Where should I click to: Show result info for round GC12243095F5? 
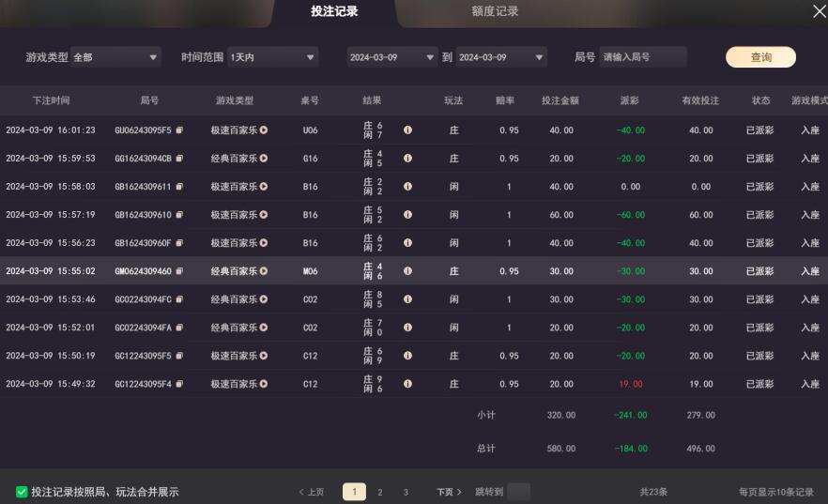[407, 356]
